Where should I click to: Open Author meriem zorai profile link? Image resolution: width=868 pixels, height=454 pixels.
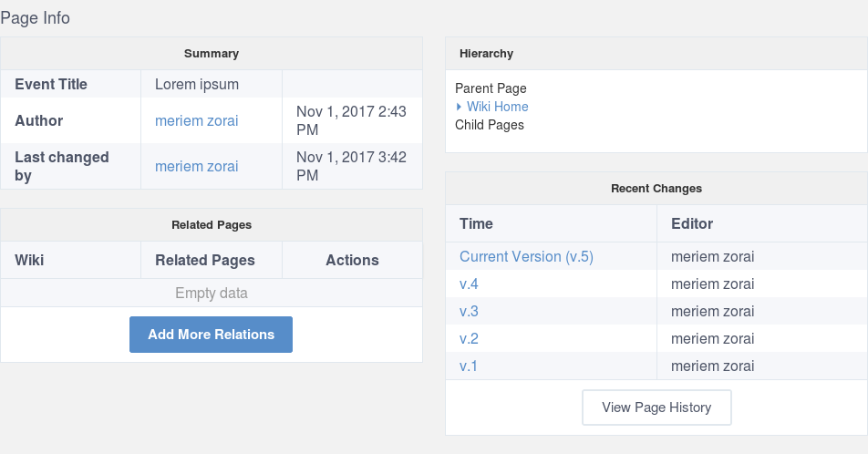197,120
